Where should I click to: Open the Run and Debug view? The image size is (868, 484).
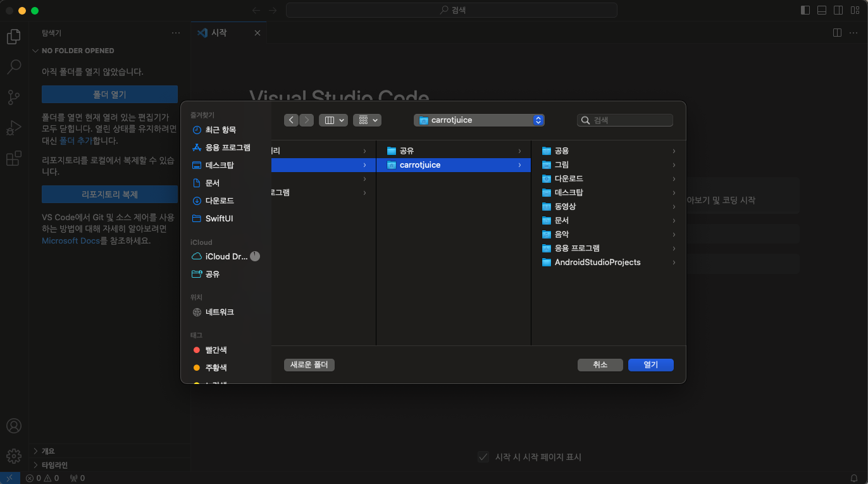tap(13, 128)
